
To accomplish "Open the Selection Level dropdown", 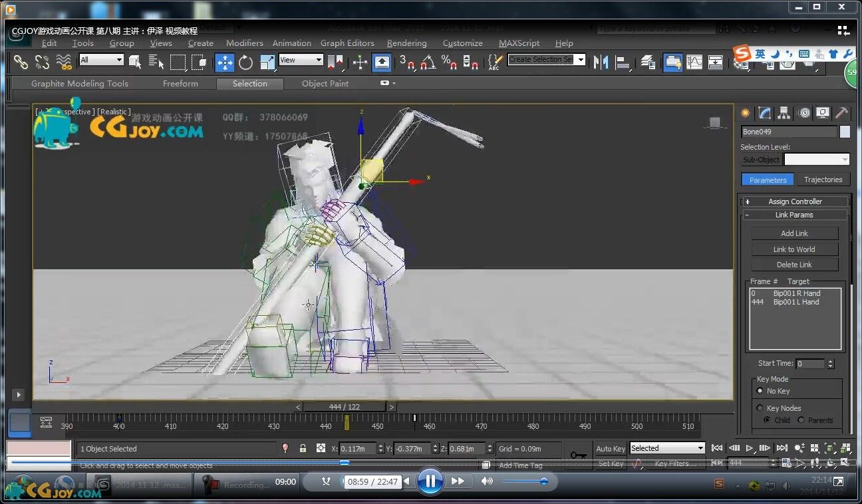I will point(817,160).
